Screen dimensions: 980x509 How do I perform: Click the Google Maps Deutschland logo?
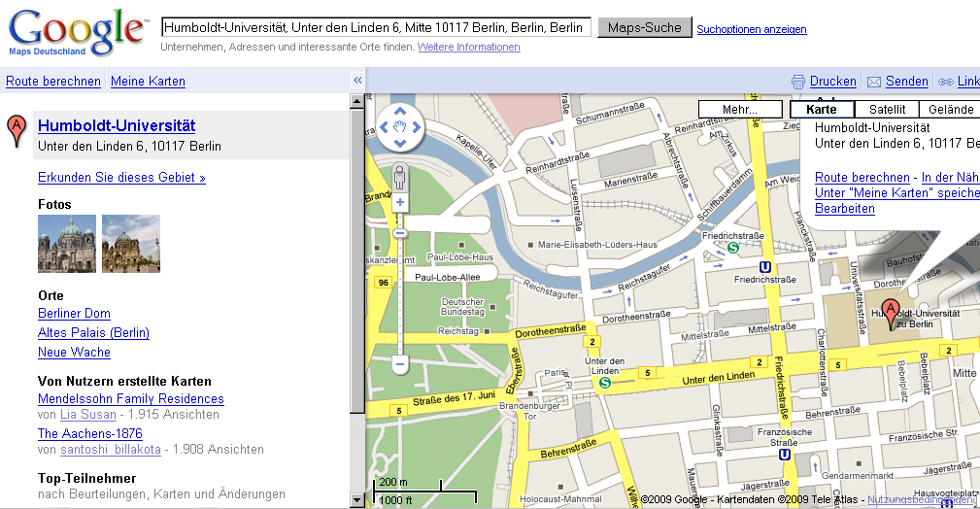79,32
